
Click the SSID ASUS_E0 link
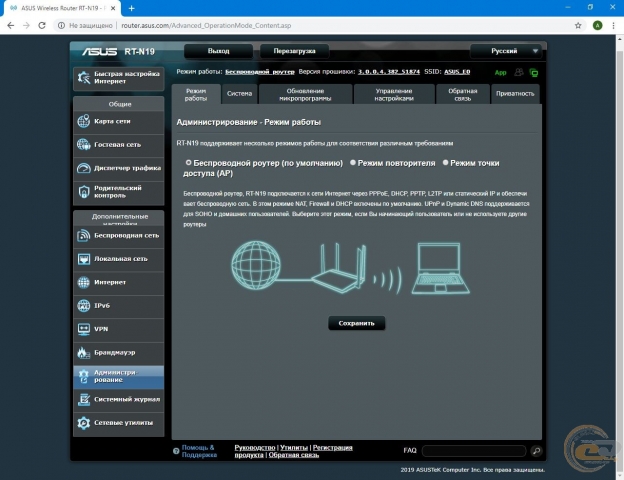(457, 72)
